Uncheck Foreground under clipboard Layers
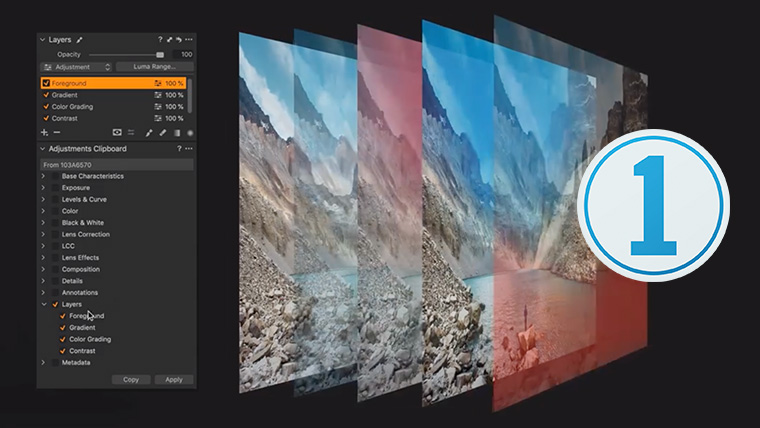This screenshot has width=760, height=428. tap(63, 316)
